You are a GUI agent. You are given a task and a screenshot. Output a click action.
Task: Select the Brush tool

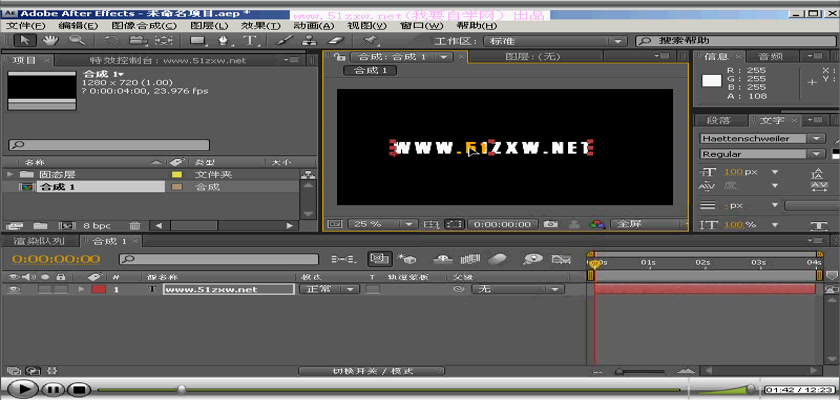(x=284, y=40)
